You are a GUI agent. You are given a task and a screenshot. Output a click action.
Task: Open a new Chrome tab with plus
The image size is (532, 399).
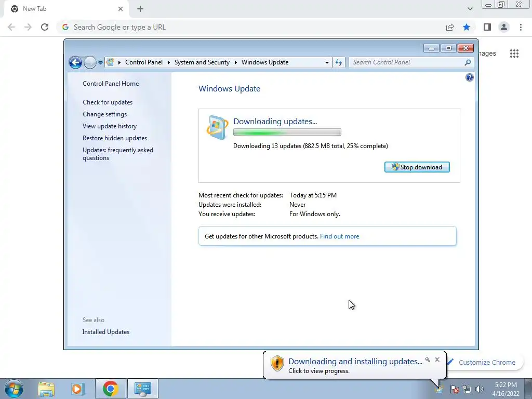[140, 9]
